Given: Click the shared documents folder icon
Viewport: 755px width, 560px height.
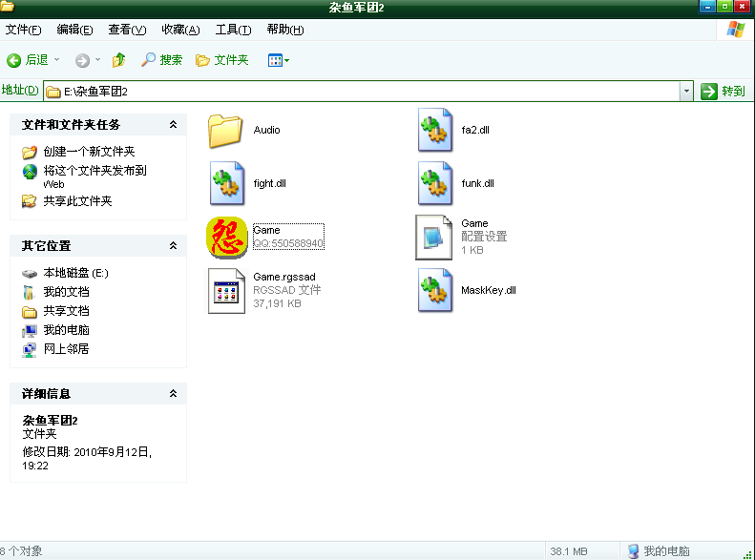Looking at the screenshot, I should pyautogui.click(x=30, y=312).
